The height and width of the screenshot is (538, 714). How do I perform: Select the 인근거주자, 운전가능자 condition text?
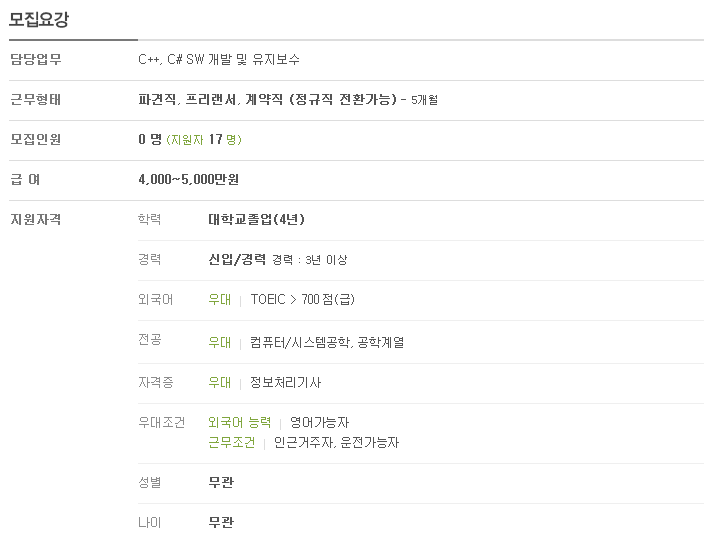tap(336, 443)
